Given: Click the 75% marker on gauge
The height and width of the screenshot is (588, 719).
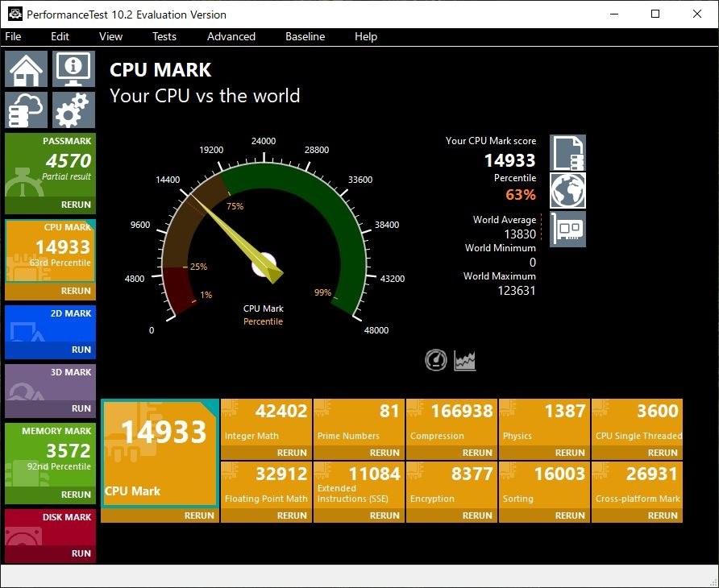Looking at the screenshot, I should 235,206.
